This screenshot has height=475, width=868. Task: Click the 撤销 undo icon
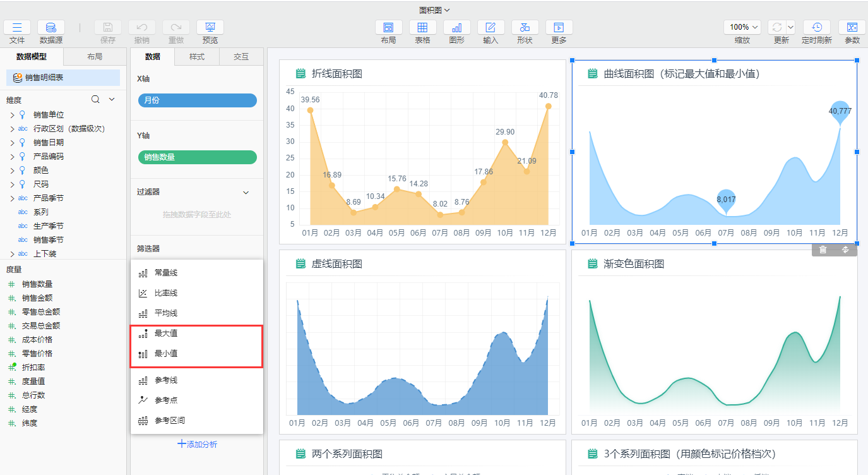tap(142, 27)
